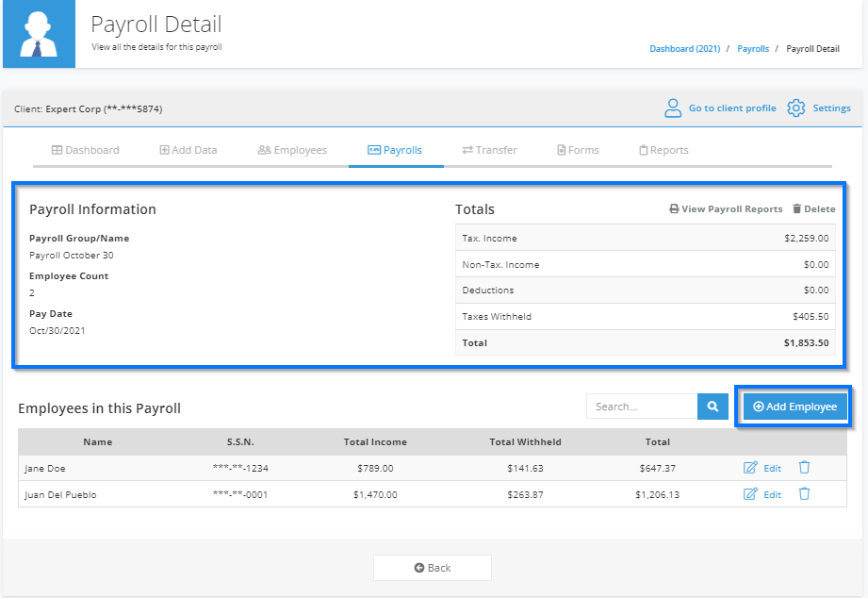868x598 pixels.
Task: Open the Dashboard (2021) breadcrumb link
Action: (x=685, y=48)
